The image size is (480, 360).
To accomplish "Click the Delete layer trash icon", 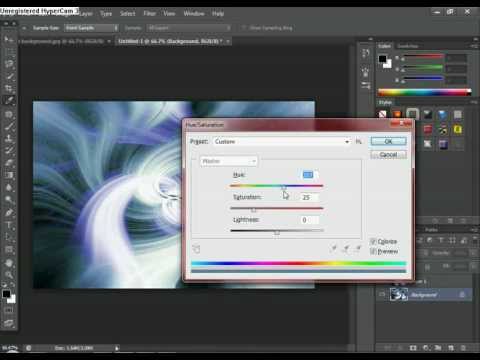I will point(463,348).
